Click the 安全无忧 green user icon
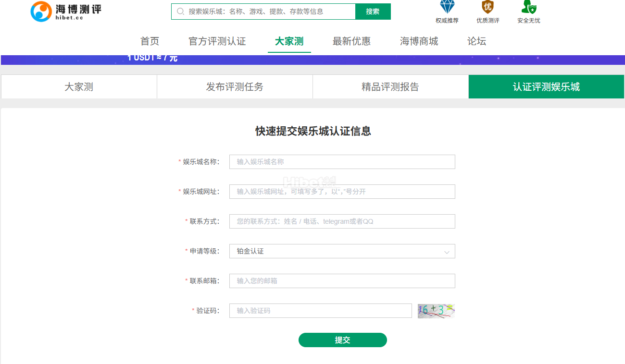Screen dimensions: 625x364 click(528, 7)
